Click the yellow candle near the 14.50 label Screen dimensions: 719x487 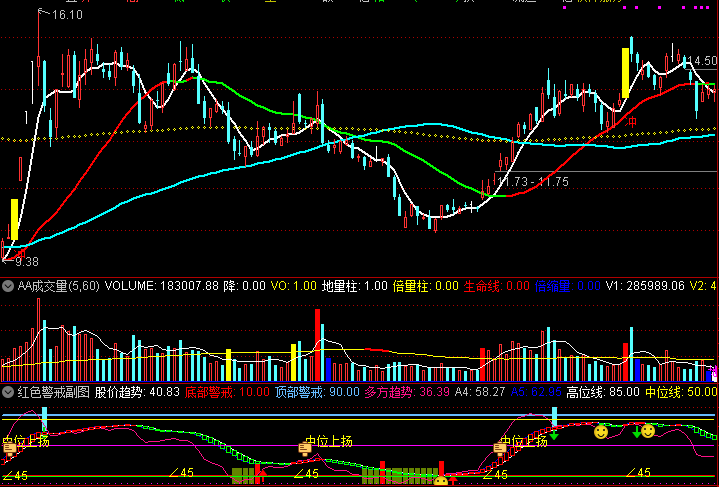[x=625, y=72]
